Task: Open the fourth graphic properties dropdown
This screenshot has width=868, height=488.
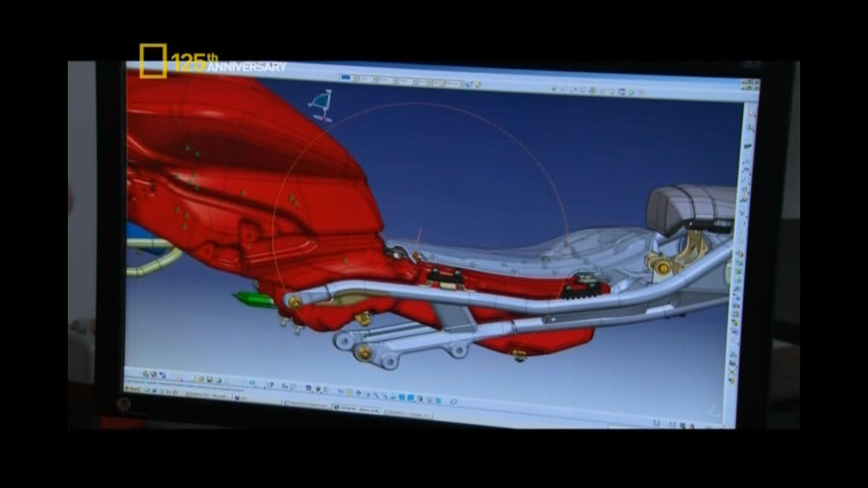Action: point(409,80)
